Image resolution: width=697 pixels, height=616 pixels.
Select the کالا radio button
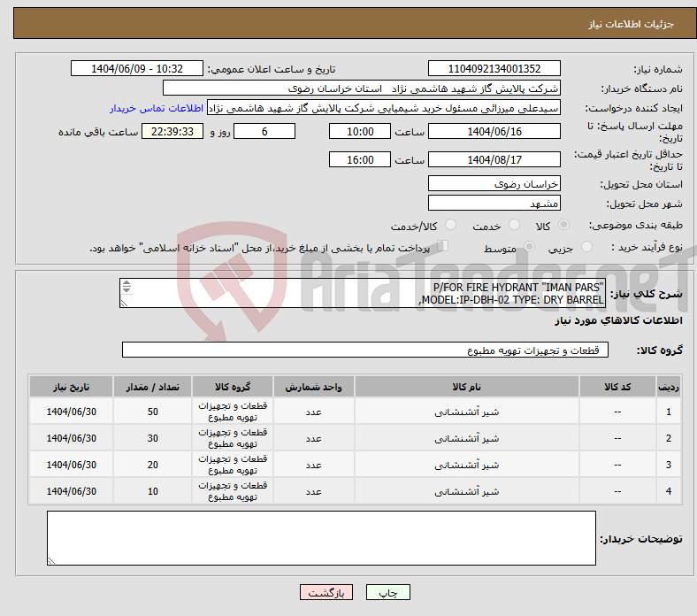[563, 225]
